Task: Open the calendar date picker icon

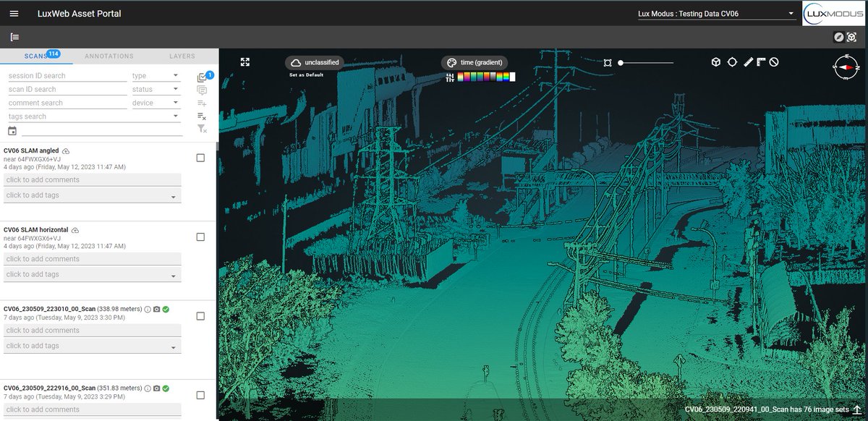Action: (x=12, y=131)
